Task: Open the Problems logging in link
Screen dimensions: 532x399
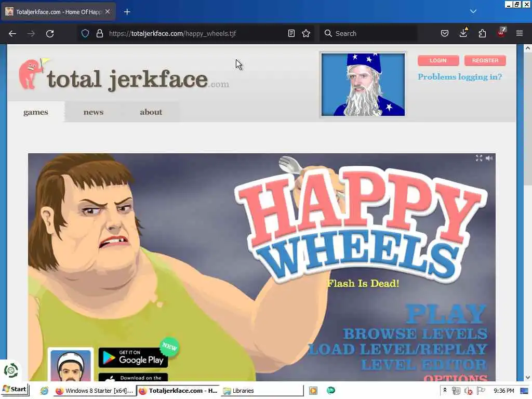Action: coord(460,77)
